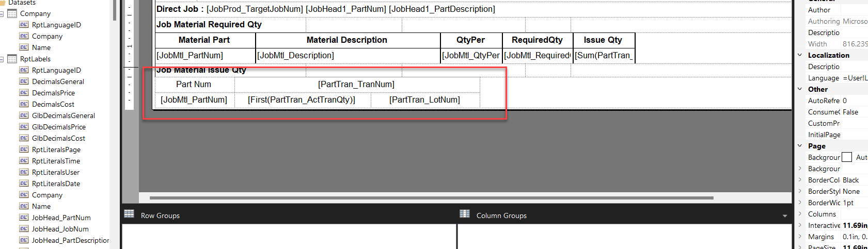Click the Row Groups grid icon
The height and width of the screenshot is (249, 868).
click(129, 214)
